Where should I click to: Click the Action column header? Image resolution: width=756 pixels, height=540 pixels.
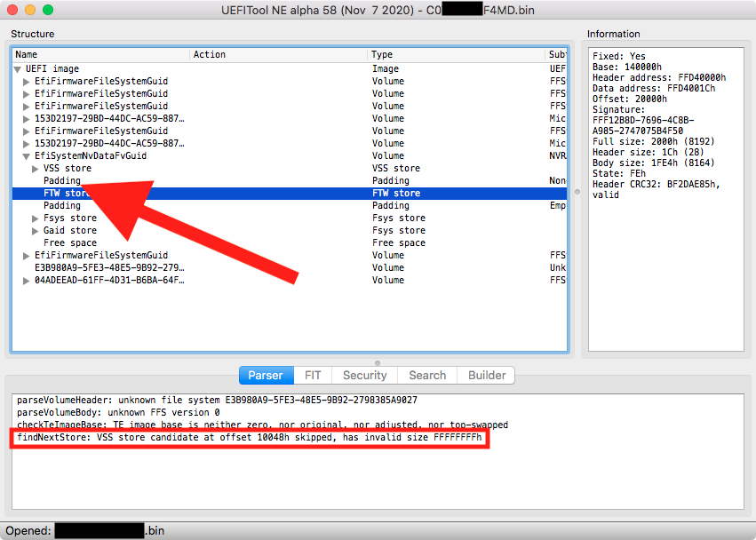279,54
